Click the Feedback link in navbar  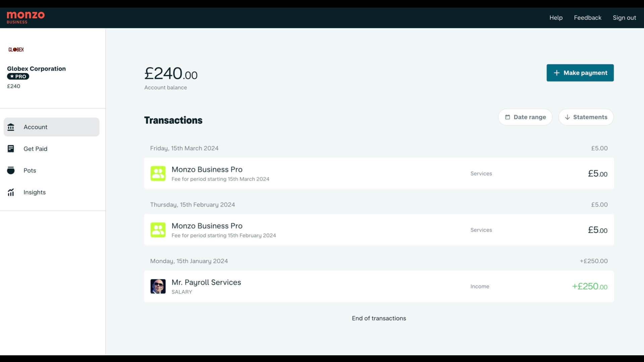tap(587, 17)
